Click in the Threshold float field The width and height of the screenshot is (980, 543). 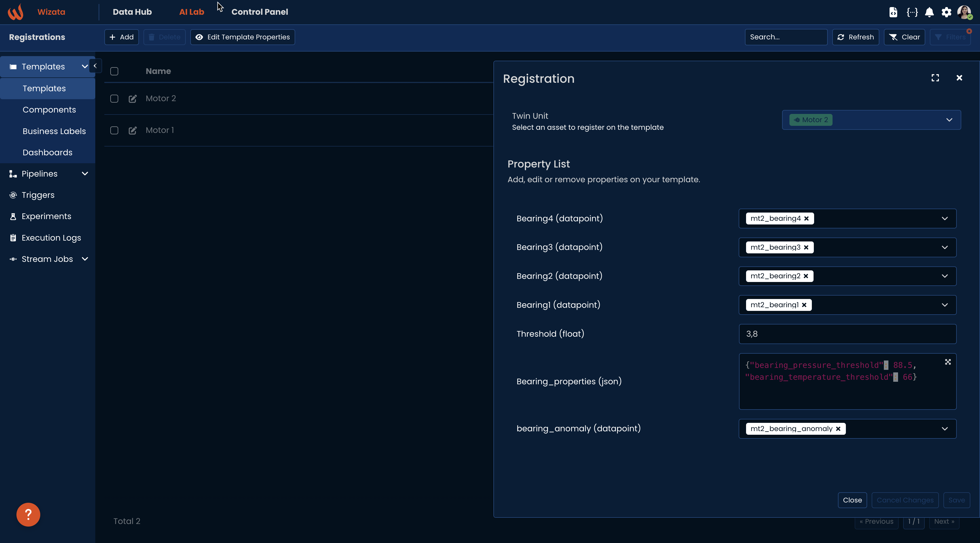847,334
